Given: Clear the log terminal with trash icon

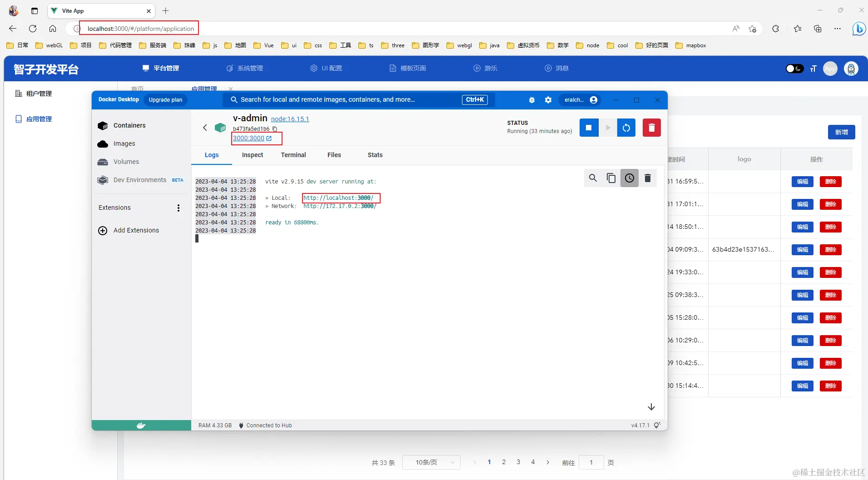Looking at the screenshot, I should [x=648, y=178].
